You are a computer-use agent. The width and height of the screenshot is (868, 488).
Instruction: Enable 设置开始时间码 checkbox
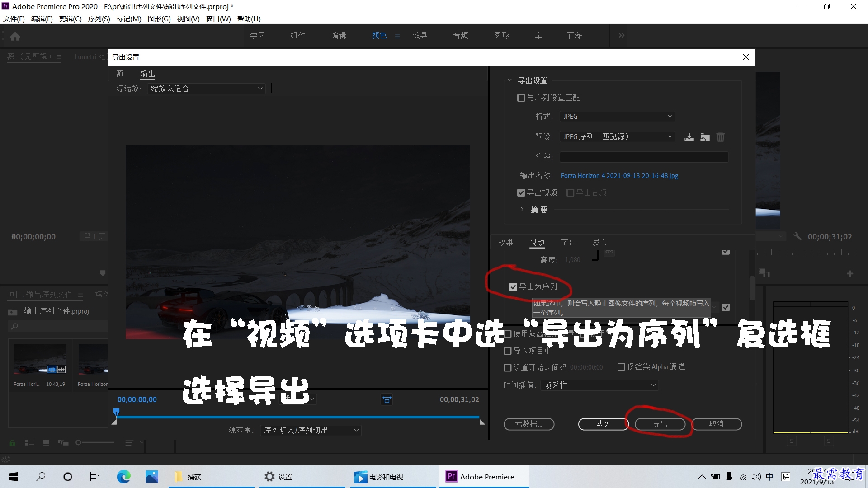tap(507, 368)
